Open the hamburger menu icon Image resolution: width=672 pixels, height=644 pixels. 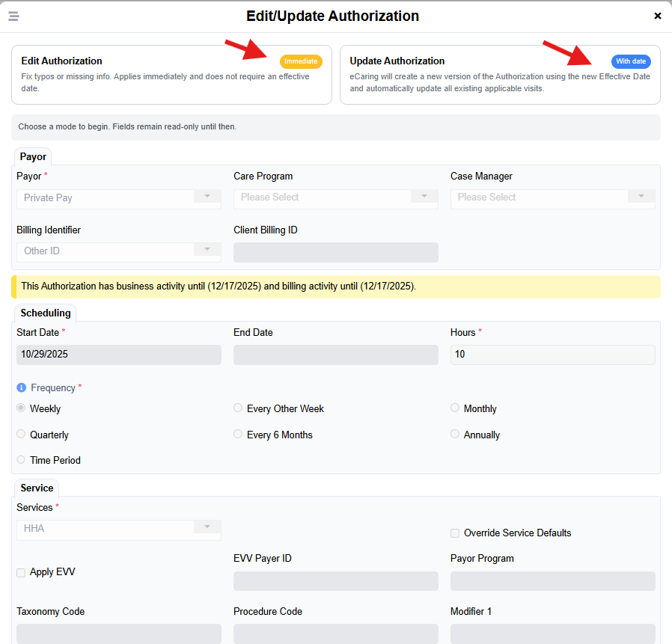[13, 16]
